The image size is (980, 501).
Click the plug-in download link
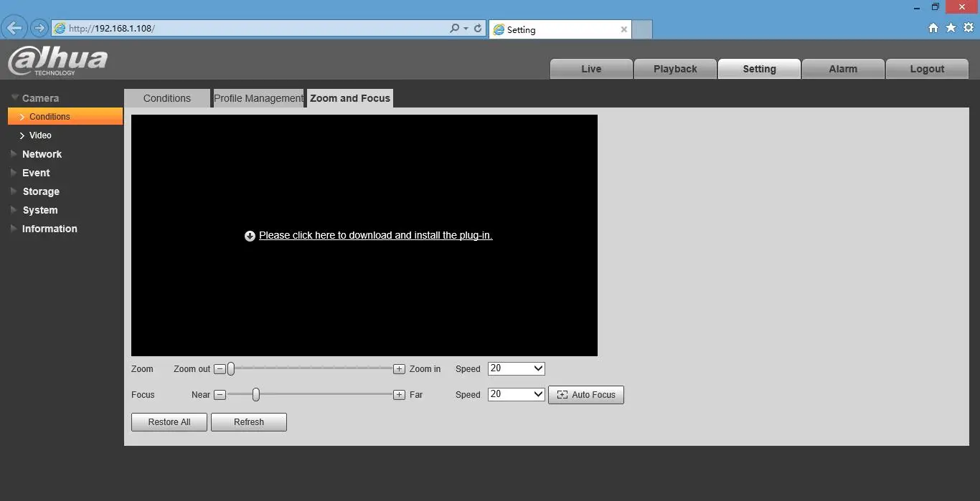pyautogui.click(x=375, y=235)
